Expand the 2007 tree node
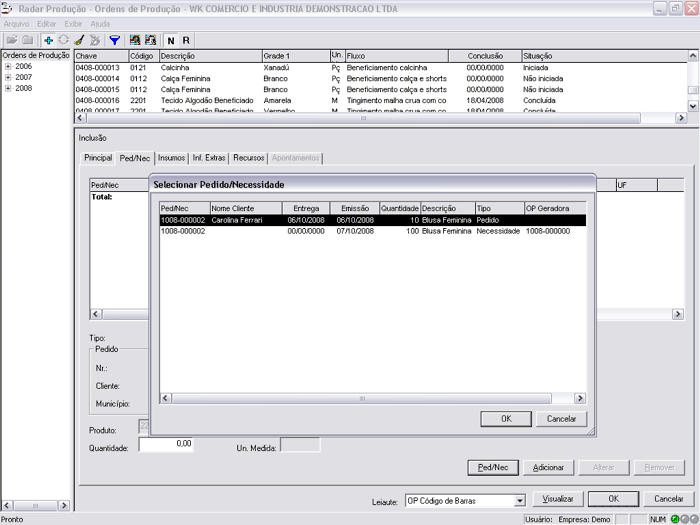Viewport: 700px width, 525px height. 8,77
